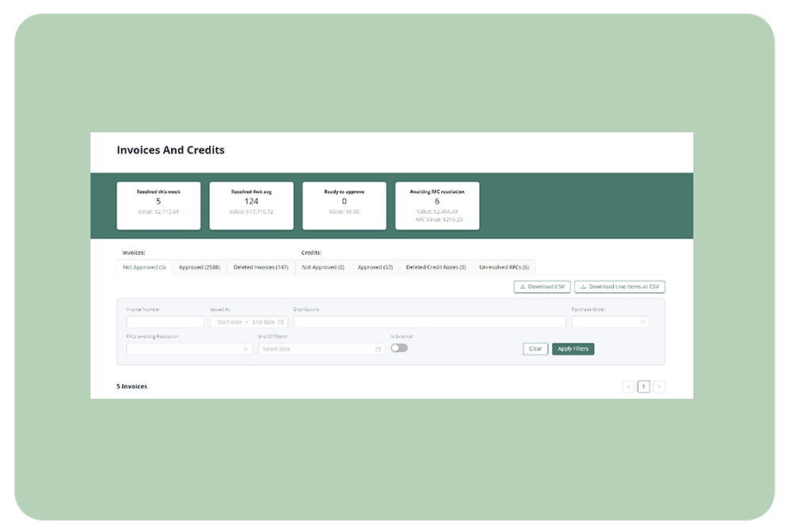Viewport: 792px width, 532px height.
Task: Click calendar icon in Issued At field
Action: tap(280, 322)
